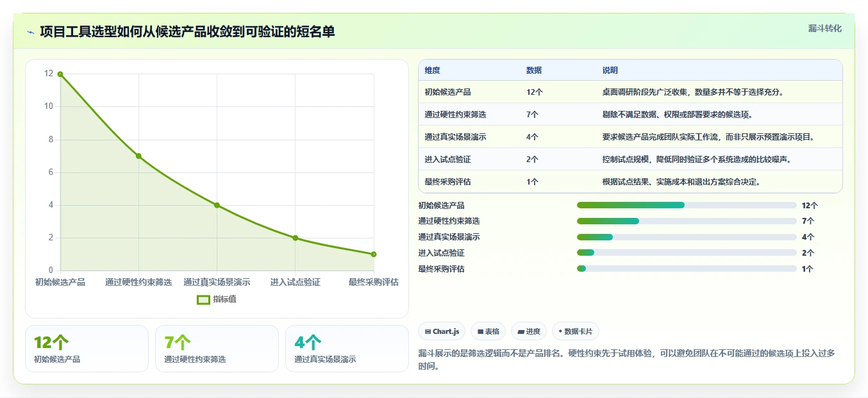Select the 进入试点验证 table row label
The image size is (868, 398).
tap(447, 160)
